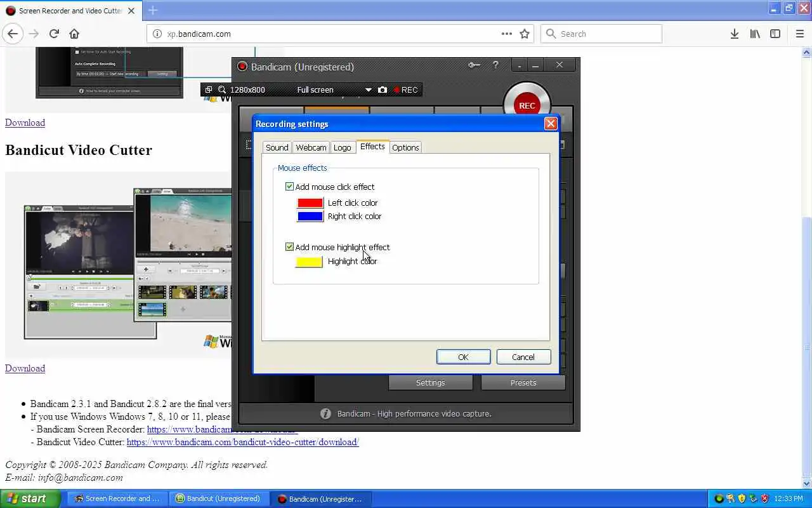Screen dimensions: 812x508
Task: Go back using the browser back arrow
Action: (x=13, y=34)
